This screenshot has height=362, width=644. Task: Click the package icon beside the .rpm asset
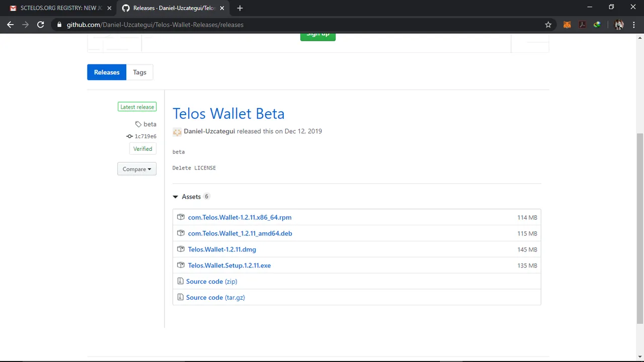point(181,217)
